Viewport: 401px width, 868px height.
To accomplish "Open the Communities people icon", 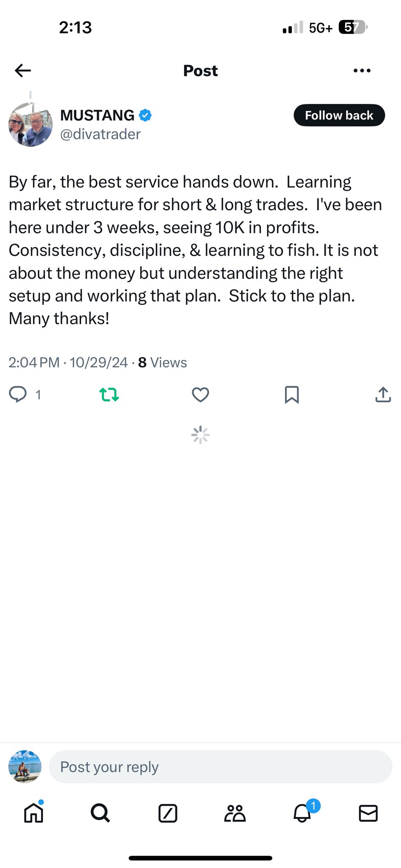I will pos(235,813).
